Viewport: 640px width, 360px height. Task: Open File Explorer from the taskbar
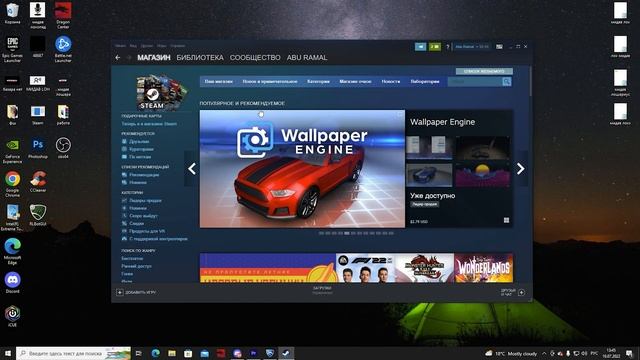[x=171, y=353]
